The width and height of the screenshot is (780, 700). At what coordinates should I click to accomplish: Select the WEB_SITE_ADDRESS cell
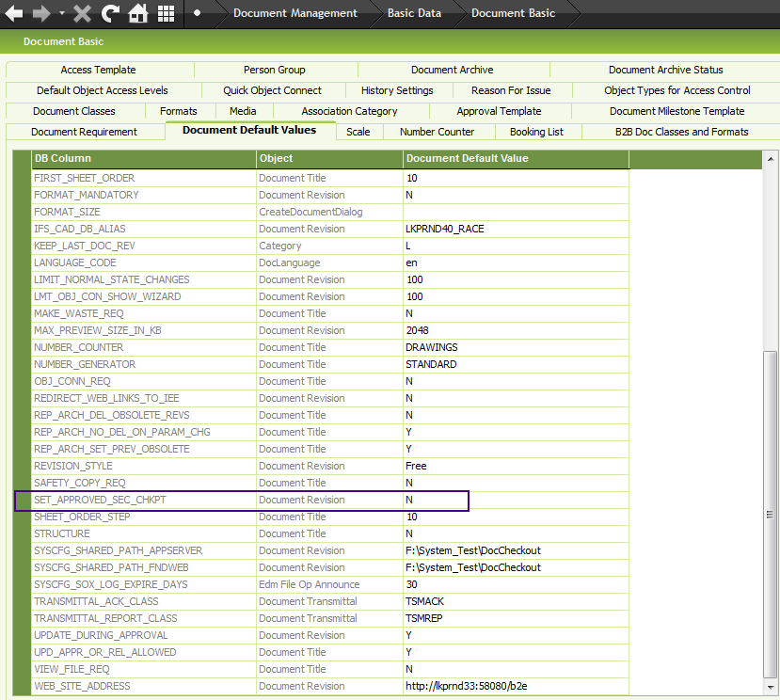tap(144, 686)
